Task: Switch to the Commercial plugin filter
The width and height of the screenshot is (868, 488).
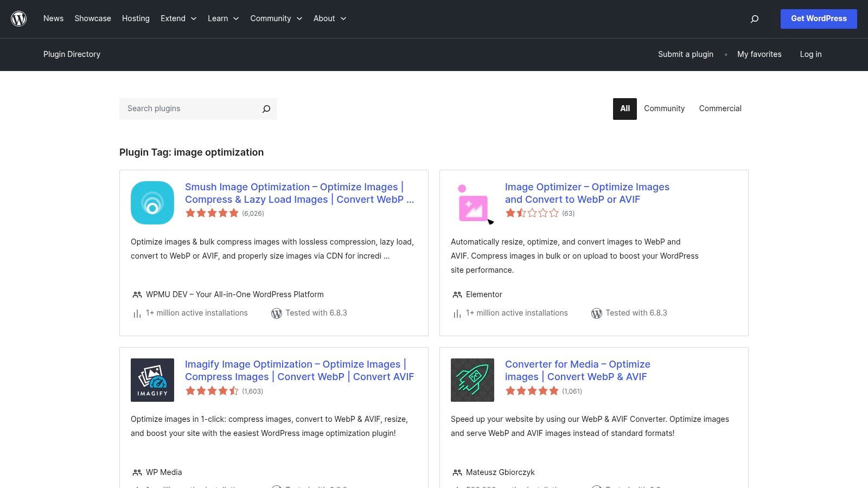Action: tap(720, 108)
